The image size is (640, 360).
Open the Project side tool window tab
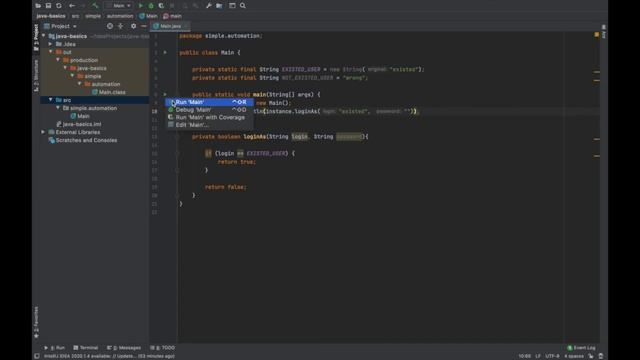click(x=36, y=38)
